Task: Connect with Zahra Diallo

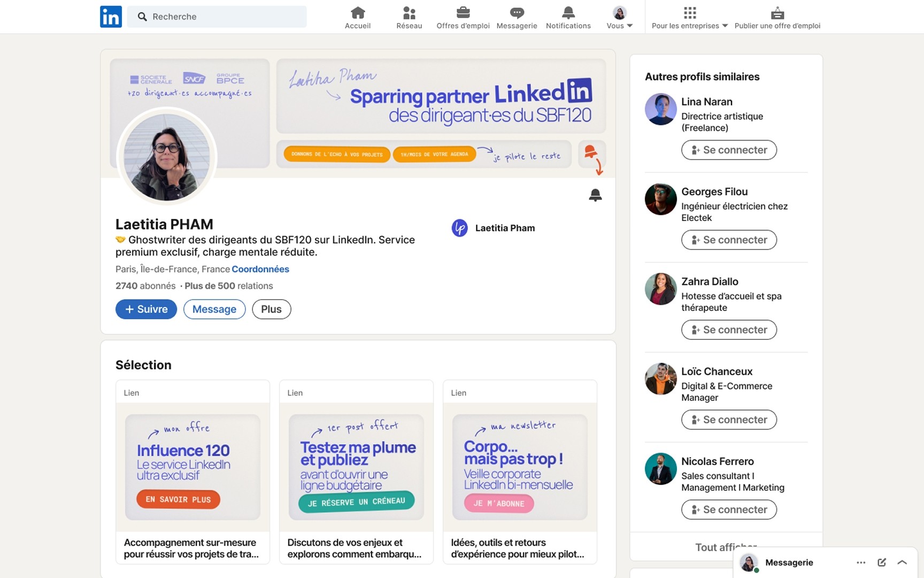Action: coord(729,330)
